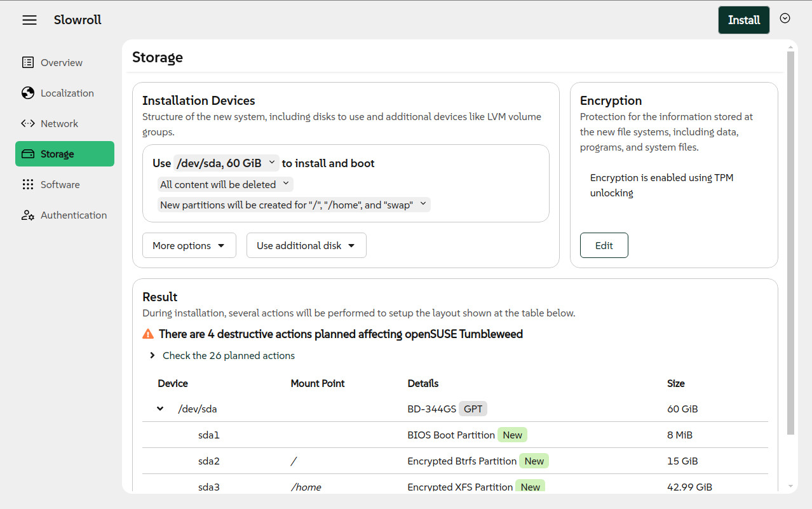Go to the Software section

pos(65,184)
